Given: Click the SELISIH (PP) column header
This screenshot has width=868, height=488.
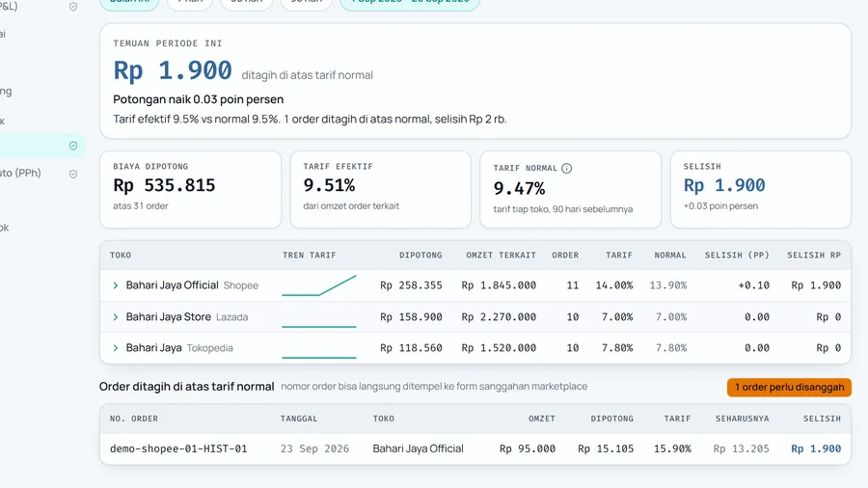Looking at the screenshot, I should pos(737,255).
